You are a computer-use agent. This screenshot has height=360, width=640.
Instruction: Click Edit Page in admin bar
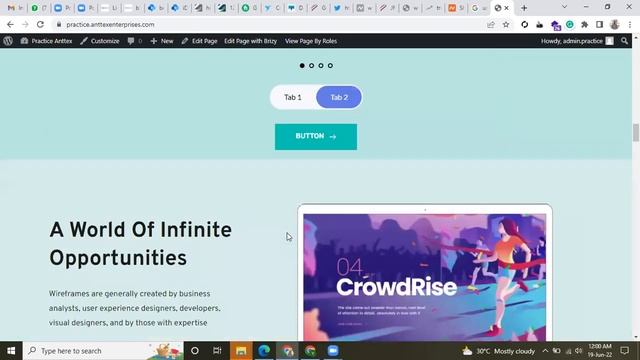click(199, 41)
